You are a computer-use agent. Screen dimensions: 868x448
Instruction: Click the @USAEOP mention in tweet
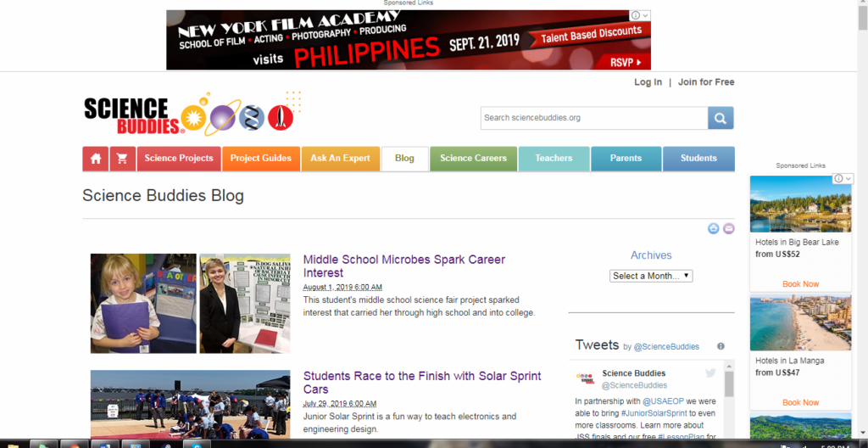pyautogui.click(x=661, y=400)
